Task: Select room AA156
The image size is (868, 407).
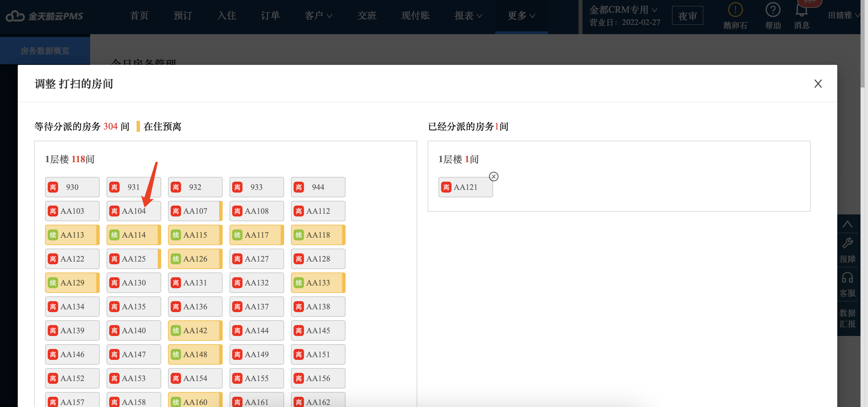Action: point(318,378)
